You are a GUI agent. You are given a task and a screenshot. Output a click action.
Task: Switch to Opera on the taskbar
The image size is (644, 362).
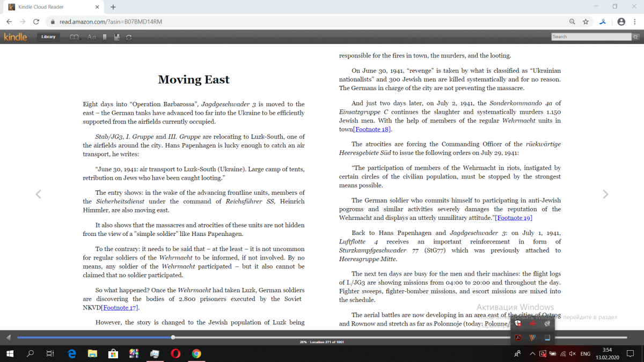[175, 353]
